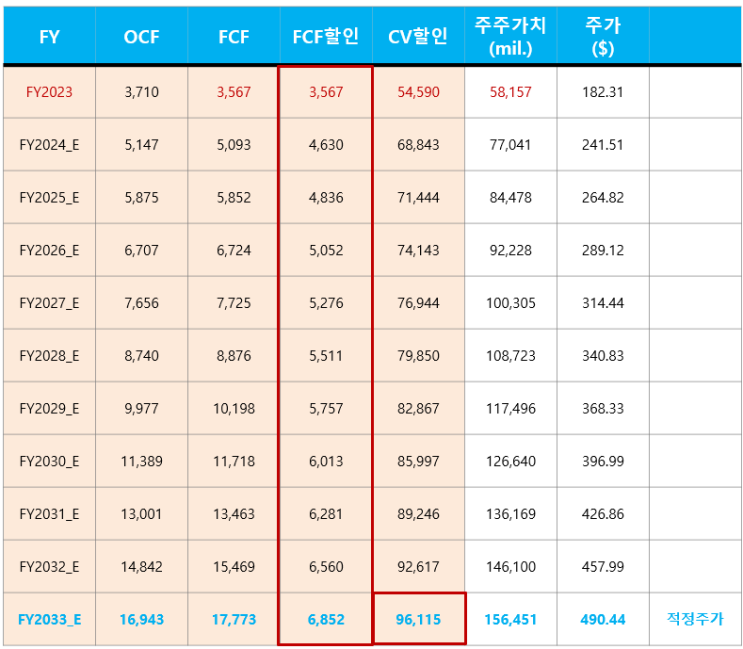Click the FCF column header
The image size is (743, 649).
(234, 36)
